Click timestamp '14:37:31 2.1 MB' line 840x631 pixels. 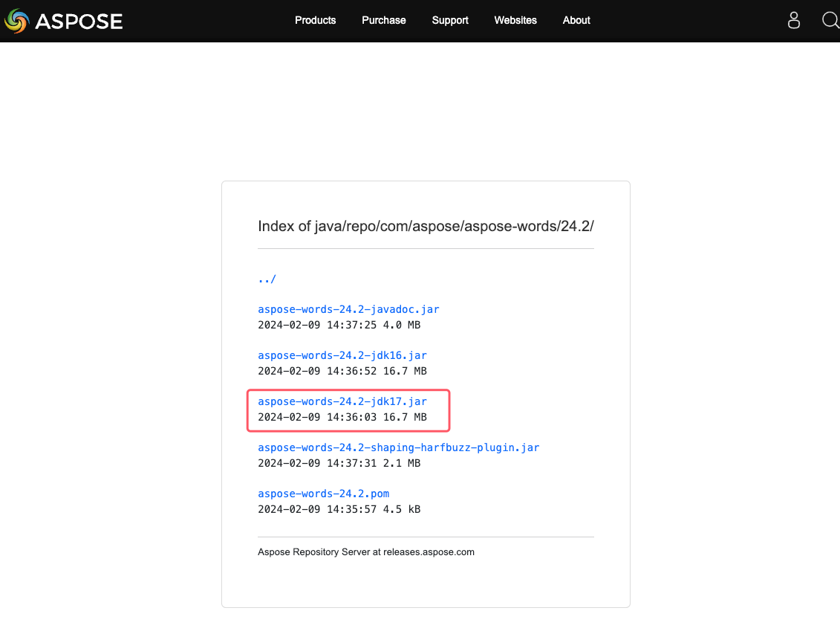[339, 463]
